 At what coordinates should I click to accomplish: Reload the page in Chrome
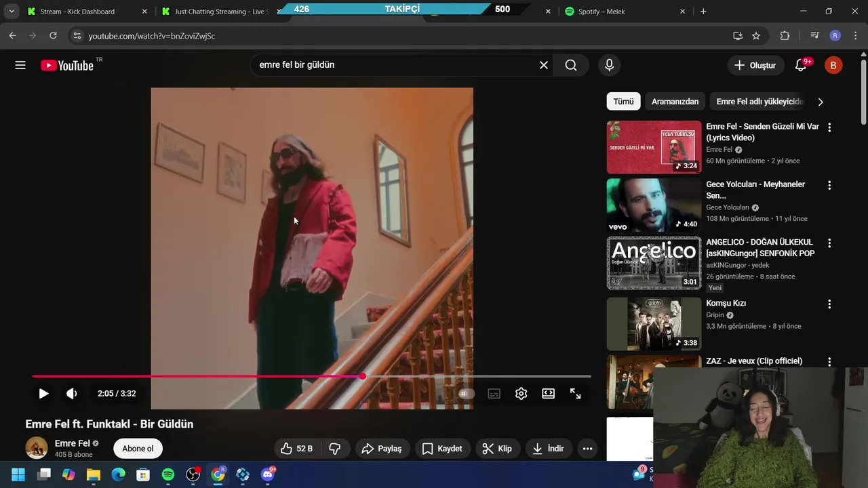point(53,36)
